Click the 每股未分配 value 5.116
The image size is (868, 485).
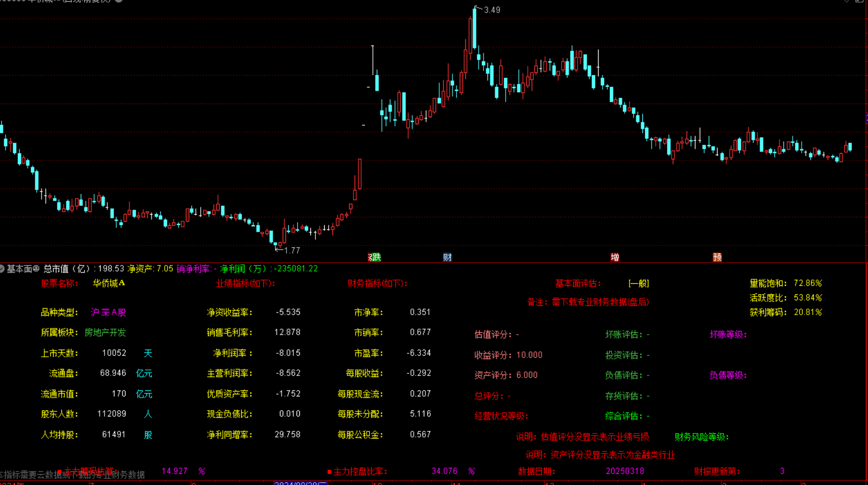pyautogui.click(x=420, y=414)
